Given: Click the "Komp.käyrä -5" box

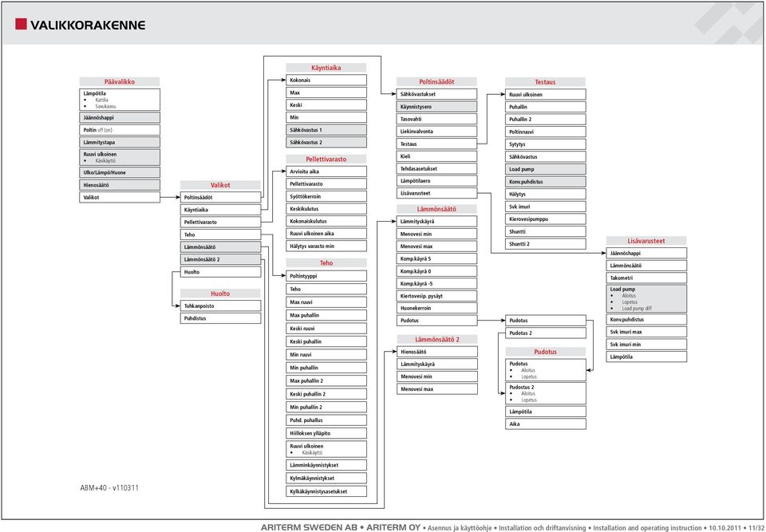Looking at the screenshot, I should coord(436,284).
